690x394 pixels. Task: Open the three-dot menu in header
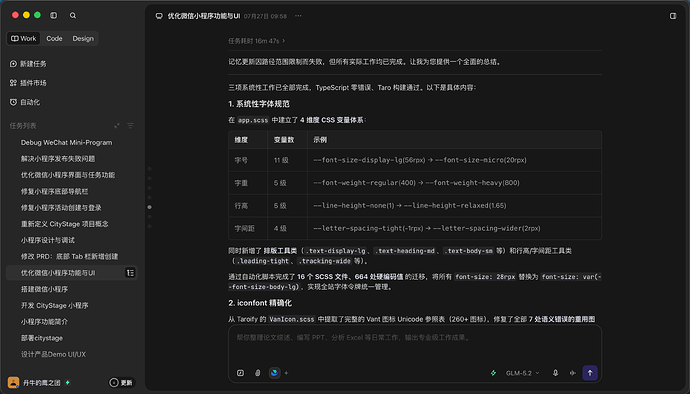298,16
